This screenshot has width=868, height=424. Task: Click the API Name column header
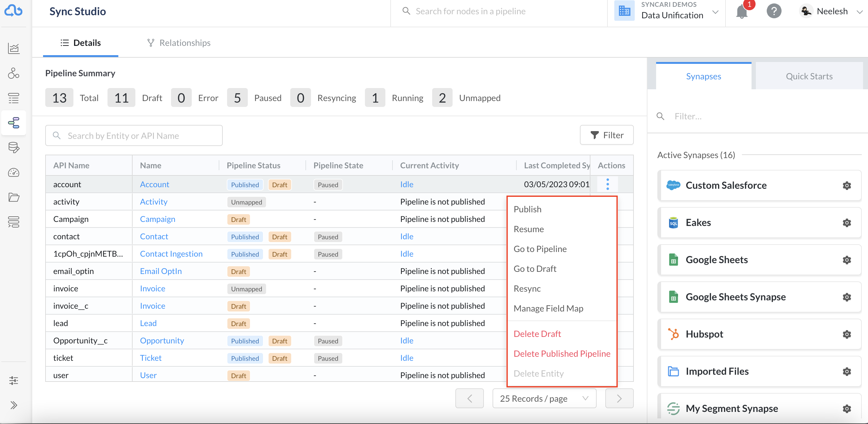click(71, 166)
